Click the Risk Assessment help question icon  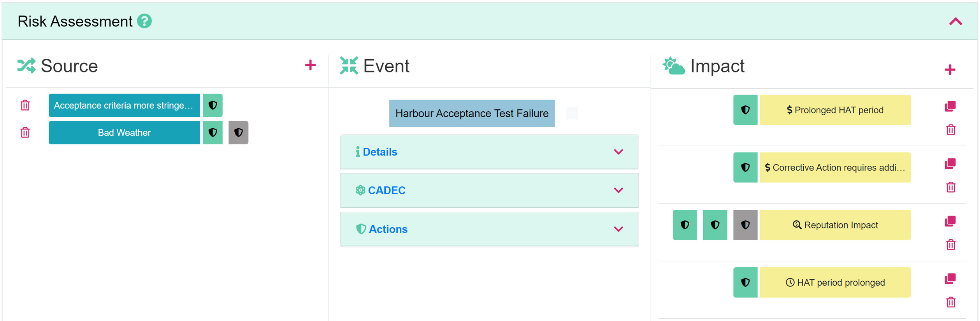click(x=144, y=21)
